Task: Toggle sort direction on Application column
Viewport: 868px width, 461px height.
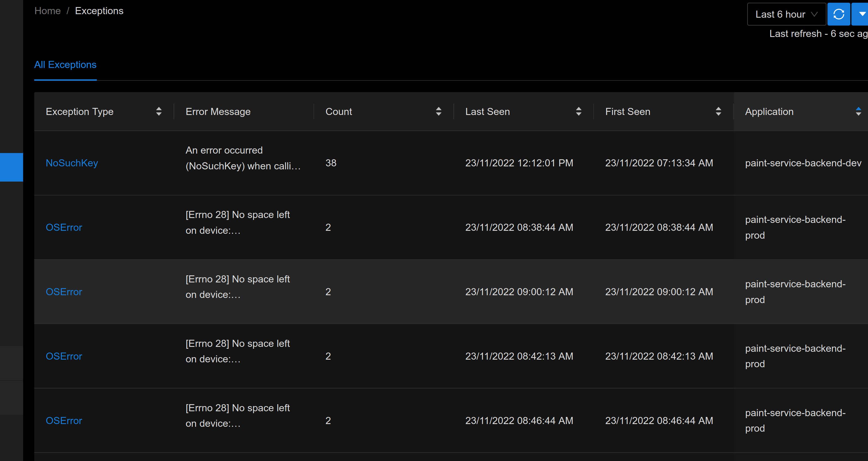Action: point(858,111)
